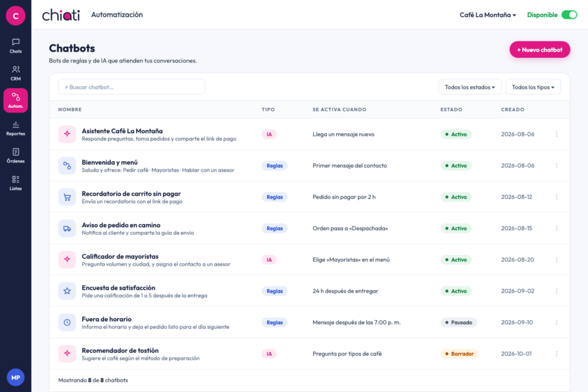Open row menu for Fuera de horario
Image resolution: width=588 pixels, height=392 pixels.
coord(556,323)
